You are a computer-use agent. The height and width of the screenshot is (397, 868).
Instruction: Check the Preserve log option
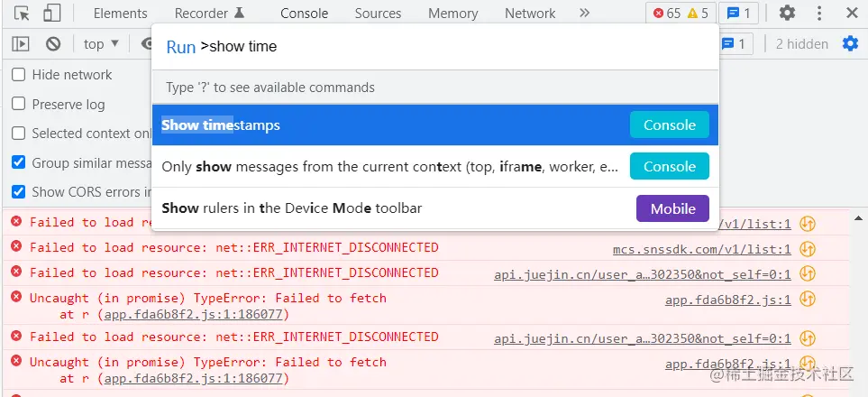(x=18, y=104)
